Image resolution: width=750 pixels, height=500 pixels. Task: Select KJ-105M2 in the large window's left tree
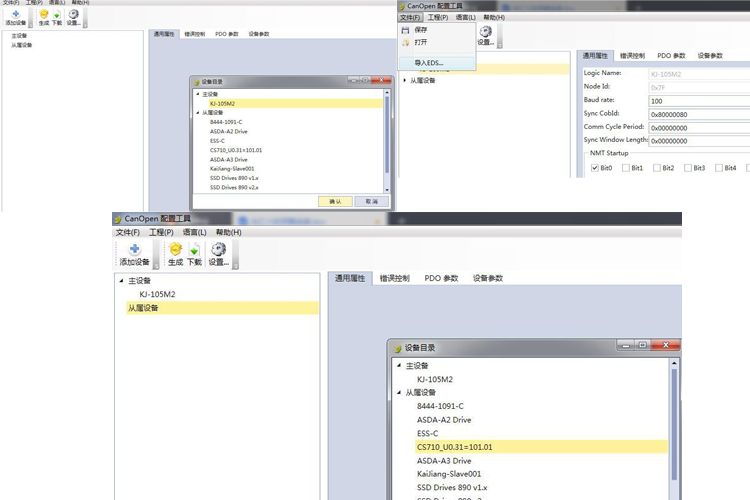pos(157,294)
